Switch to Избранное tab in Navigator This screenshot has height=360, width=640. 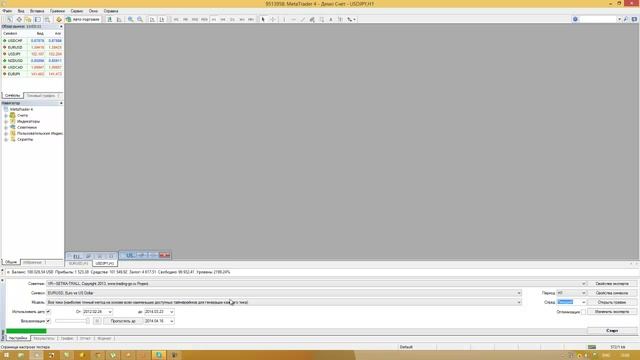point(32,262)
